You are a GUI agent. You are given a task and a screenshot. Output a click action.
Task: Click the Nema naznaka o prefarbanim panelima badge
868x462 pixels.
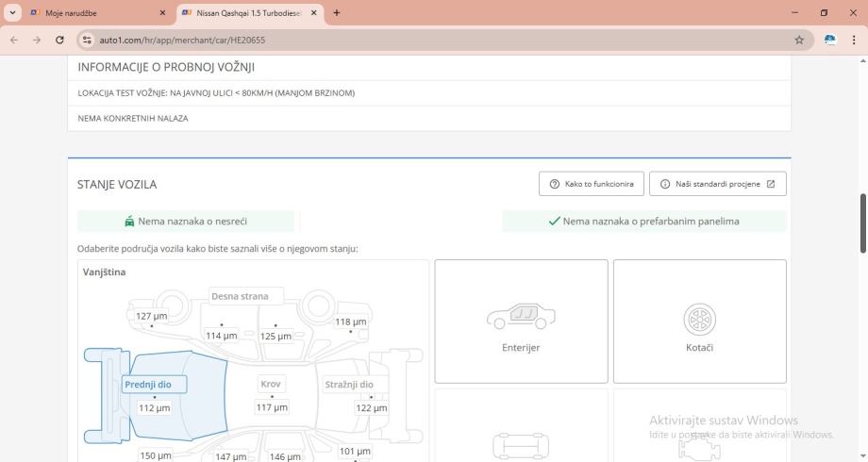point(644,222)
